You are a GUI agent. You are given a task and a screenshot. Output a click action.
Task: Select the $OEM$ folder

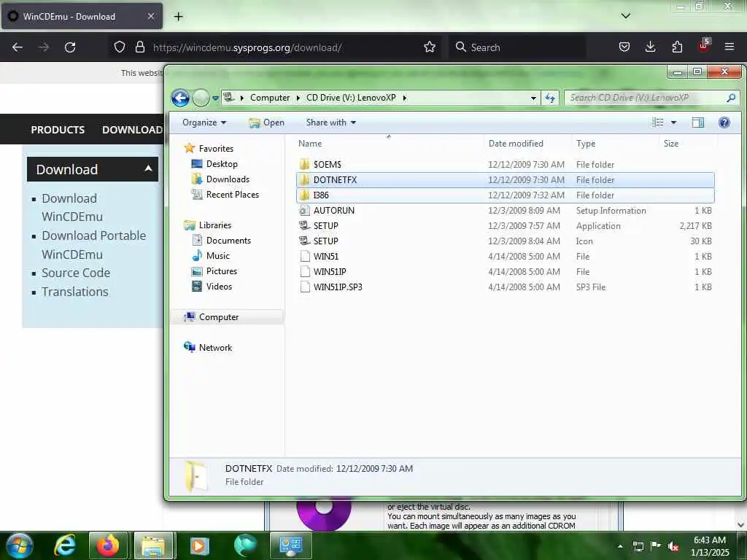click(x=505, y=164)
